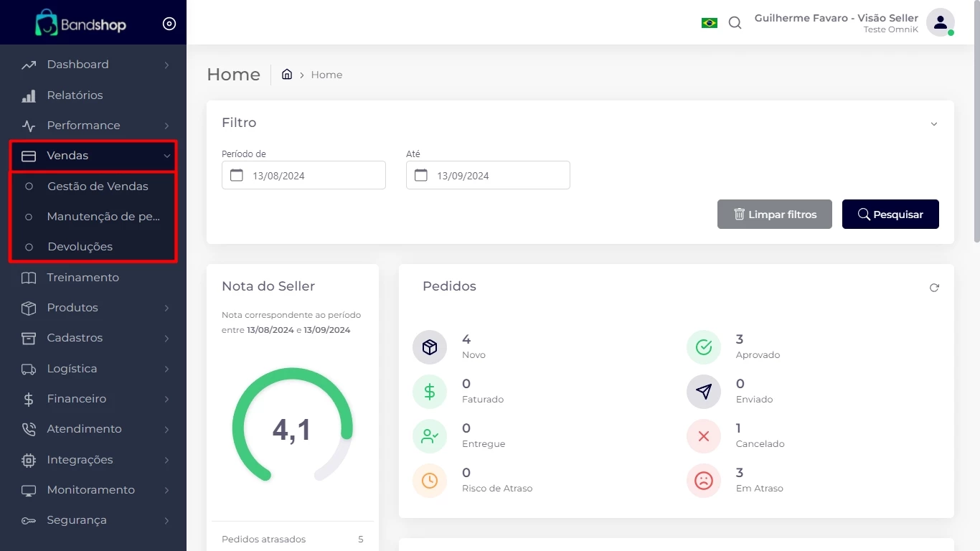Open Treinamento from the sidebar
980x551 pixels.
coord(83,278)
